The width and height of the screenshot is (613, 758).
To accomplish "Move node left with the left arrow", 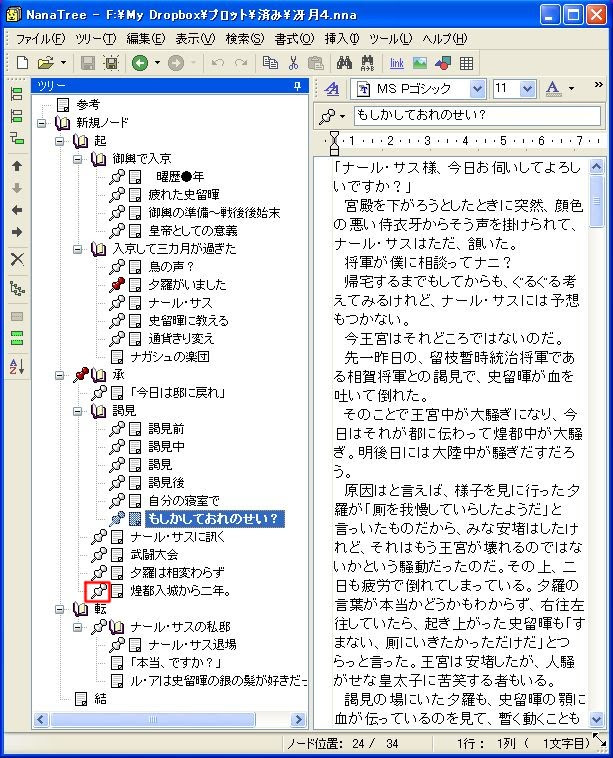I will (17, 210).
